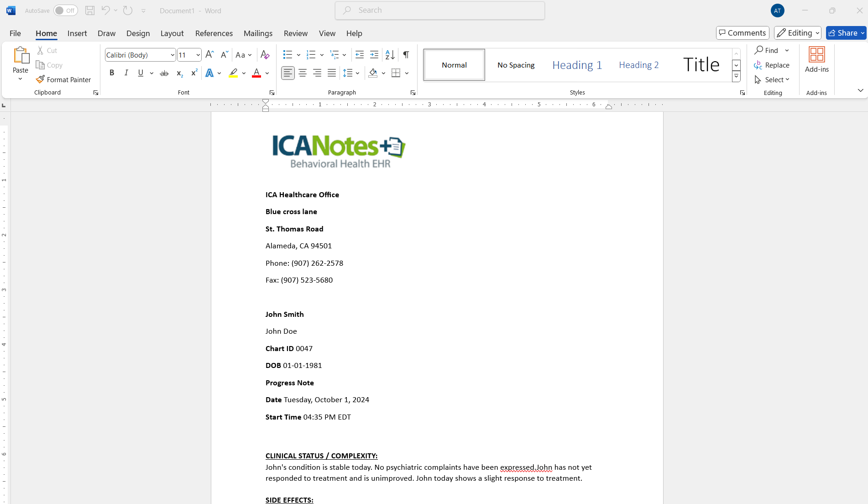Switch to the Review tab

(296, 33)
